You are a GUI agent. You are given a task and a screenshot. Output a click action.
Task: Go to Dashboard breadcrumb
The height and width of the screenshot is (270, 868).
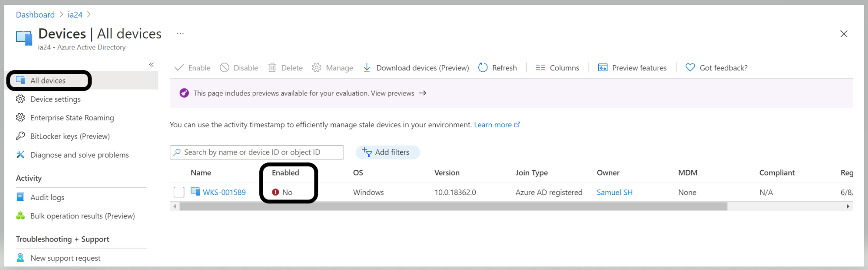click(x=35, y=15)
